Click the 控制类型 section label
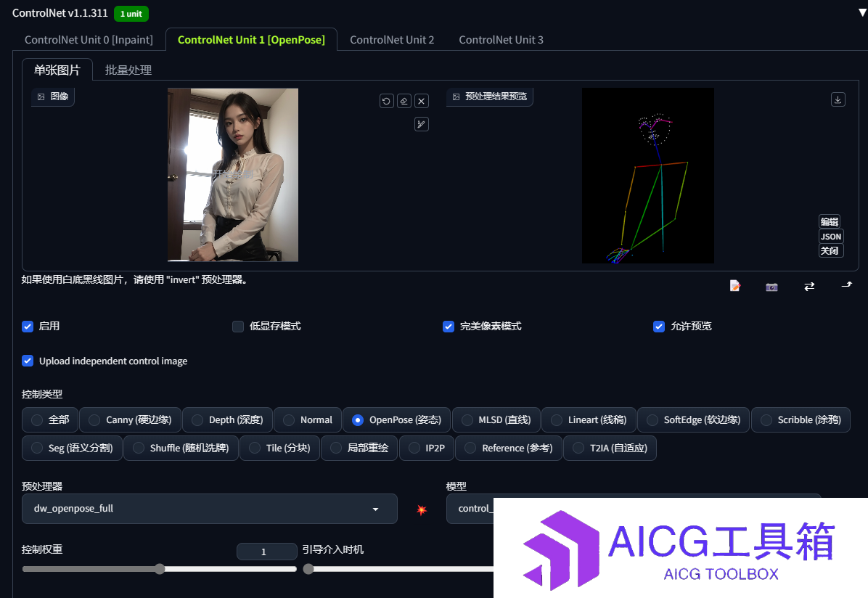This screenshot has width=868, height=598. (42, 394)
